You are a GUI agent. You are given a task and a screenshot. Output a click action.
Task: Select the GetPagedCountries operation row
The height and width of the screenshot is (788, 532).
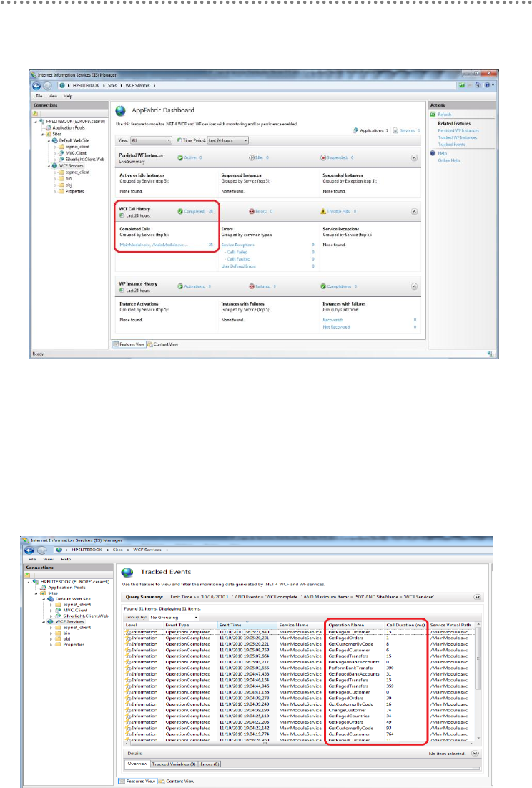click(300, 716)
